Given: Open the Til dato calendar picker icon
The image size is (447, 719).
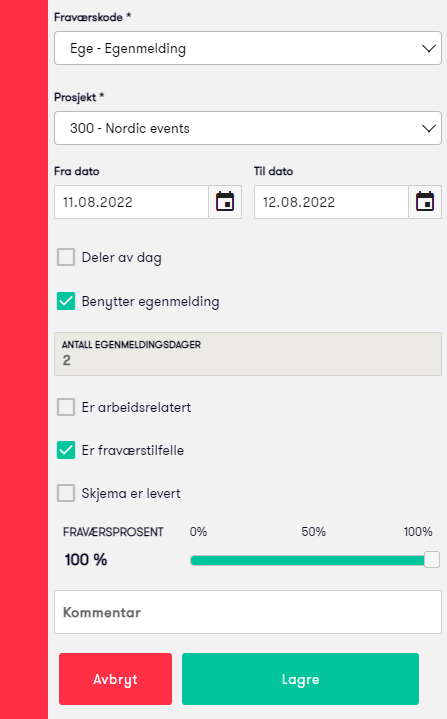Looking at the screenshot, I should pyautogui.click(x=425, y=202).
